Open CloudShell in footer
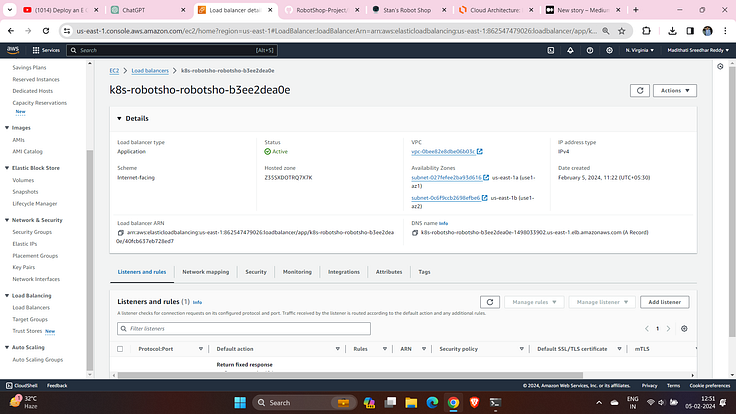This screenshot has height=414, width=736. click(x=22, y=386)
